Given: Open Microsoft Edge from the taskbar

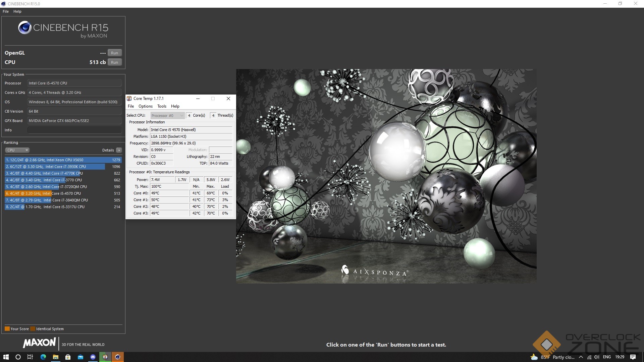Looking at the screenshot, I should [43, 357].
